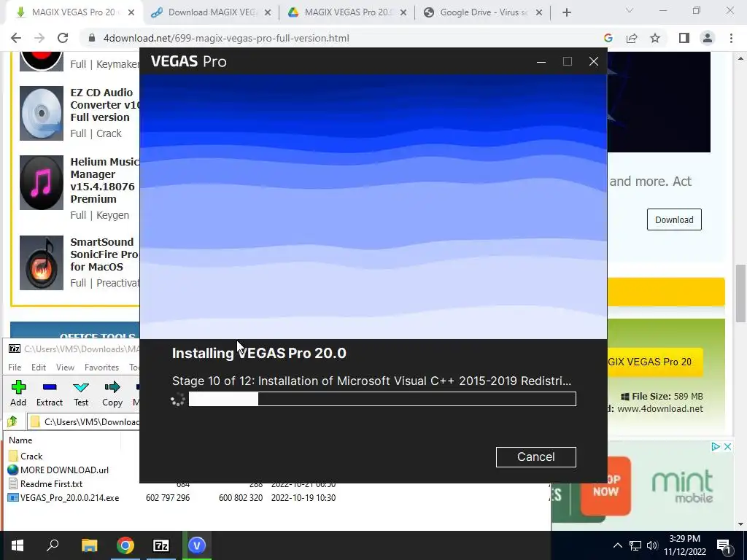The image size is (747, 560).
Task: Close the first MAGIX VEGAS Pro 20 tab
Action: click(131, 13)
